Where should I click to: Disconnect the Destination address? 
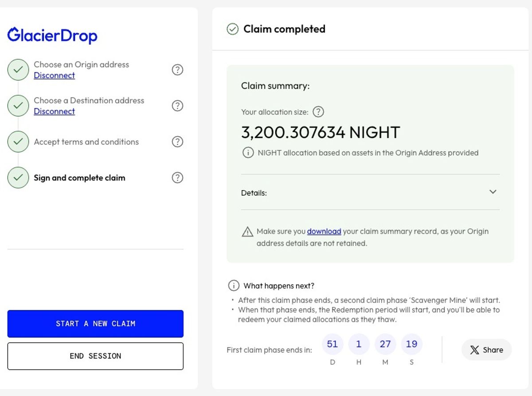55,111
